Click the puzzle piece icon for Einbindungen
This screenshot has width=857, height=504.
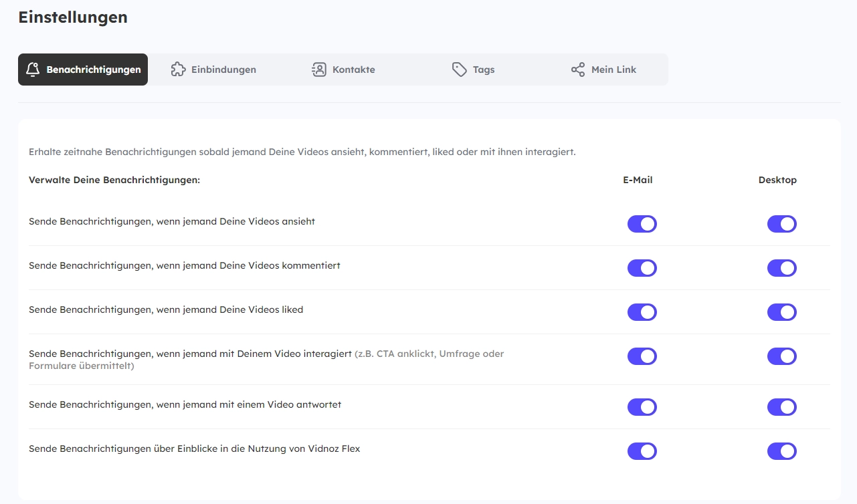click(178, 70)
